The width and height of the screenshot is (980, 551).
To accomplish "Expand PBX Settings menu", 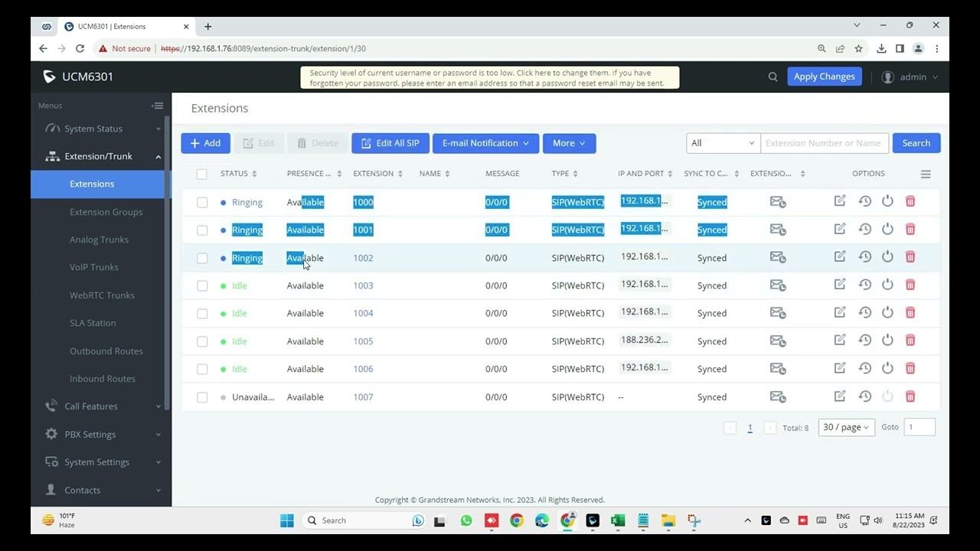I will (x=101, y=434).
